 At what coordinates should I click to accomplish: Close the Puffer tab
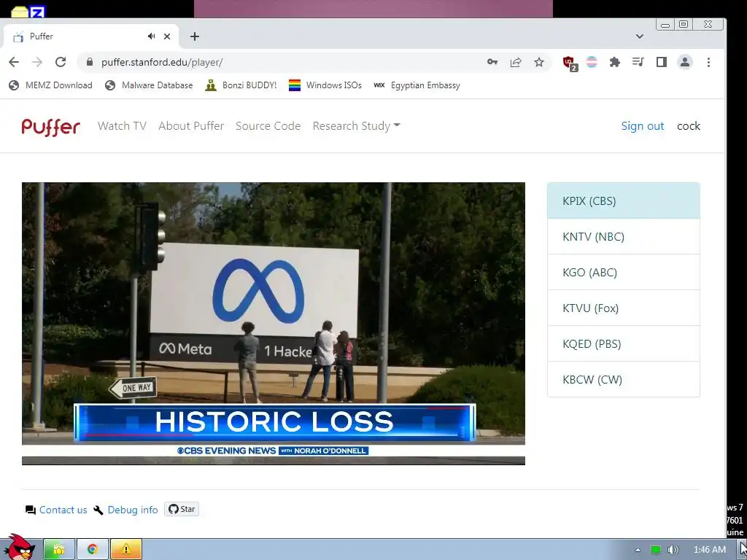(167, 36)
